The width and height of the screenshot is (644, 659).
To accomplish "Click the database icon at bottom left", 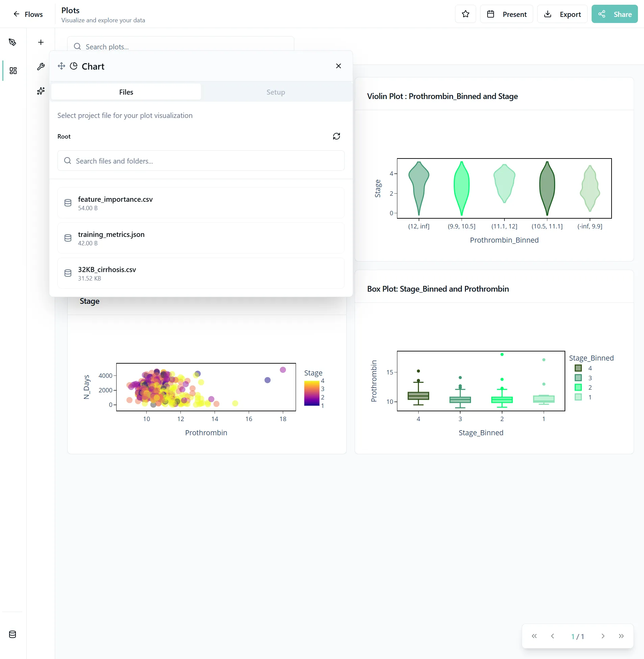I will (x=13, y=634).
